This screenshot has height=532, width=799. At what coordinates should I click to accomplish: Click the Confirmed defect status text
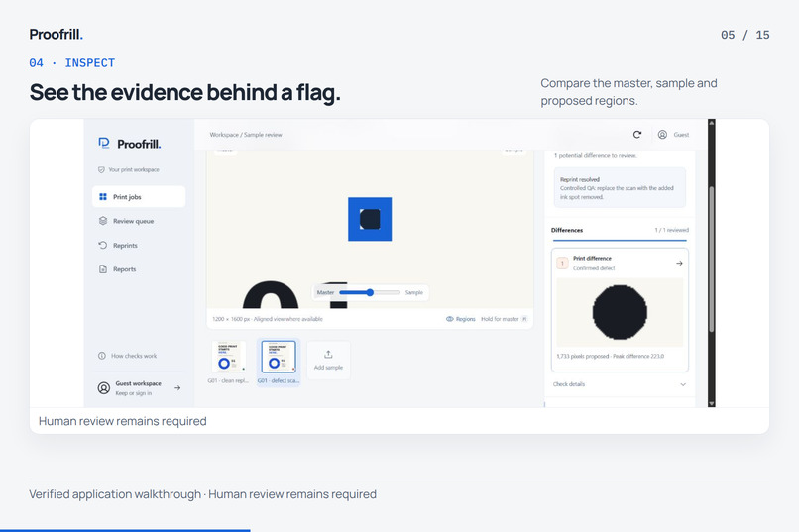(594, 268)
